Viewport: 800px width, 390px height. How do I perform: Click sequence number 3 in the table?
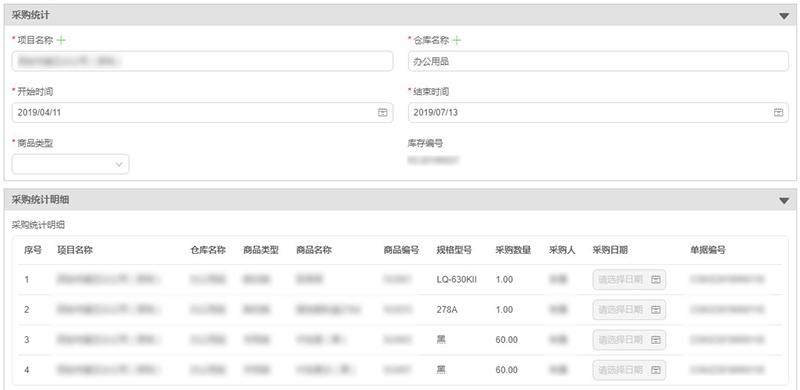(27, 340)
